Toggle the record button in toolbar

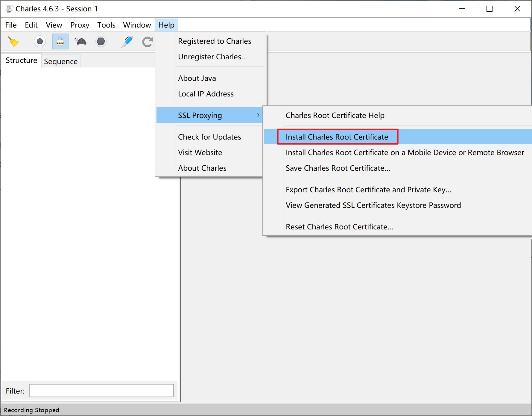(40, 41)
